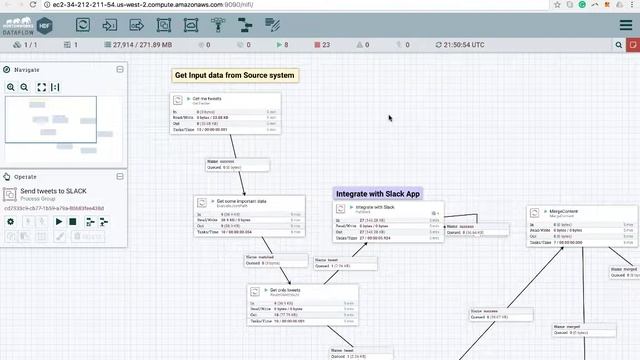The image size is (640, 360).
Task: Select the 'matched' connection queue box
Action: tap(276, 260)
